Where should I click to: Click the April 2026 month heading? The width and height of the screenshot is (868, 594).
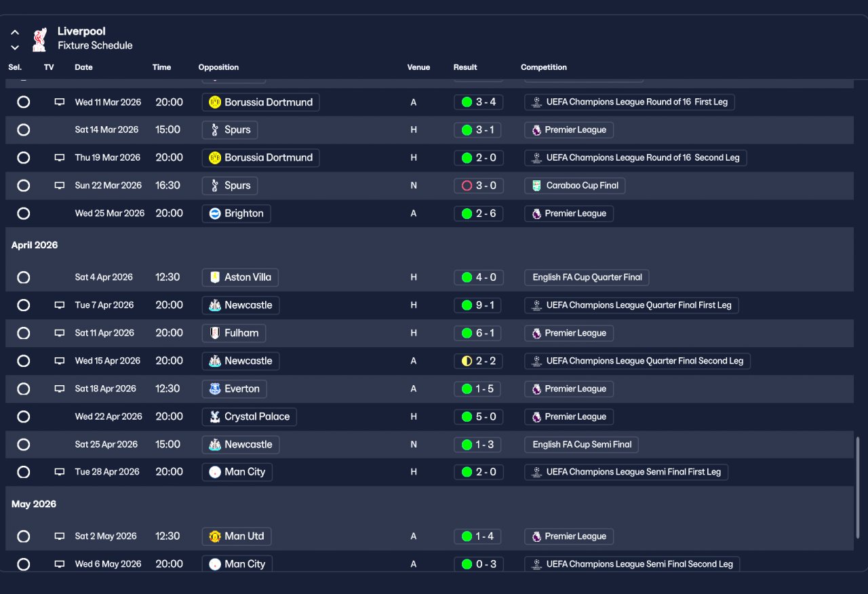[x=35, y=245]
